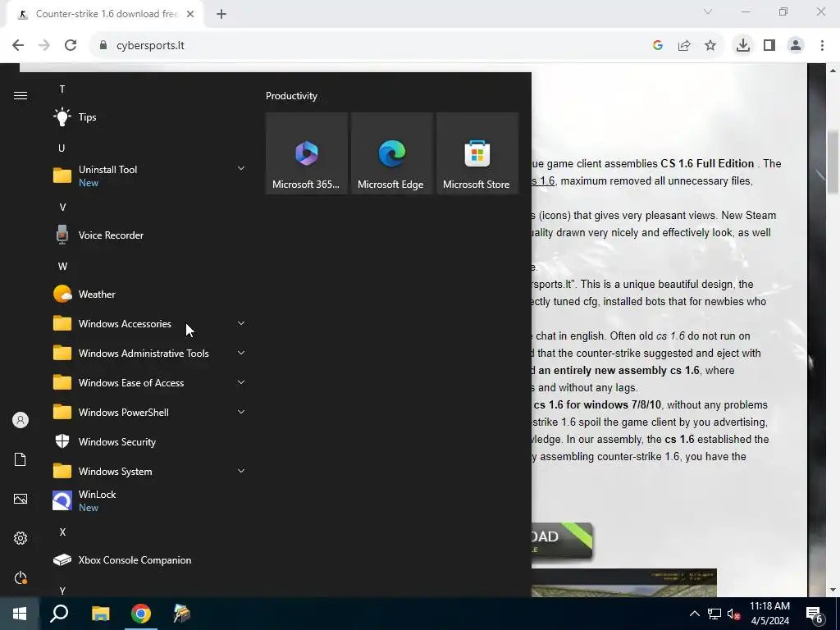
Task: Jump to letter V section header
Action: click(62, 208)
